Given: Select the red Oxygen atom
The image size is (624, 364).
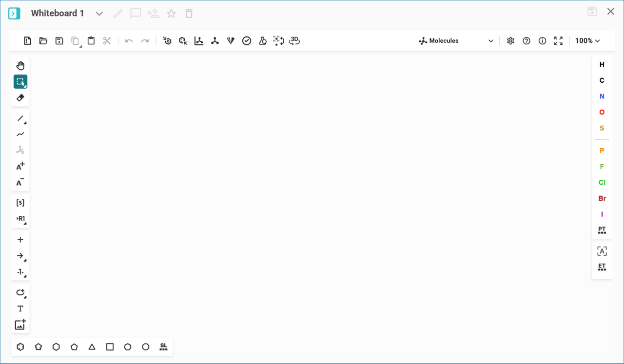Looking at the screenshot, I should coord(602,112).
